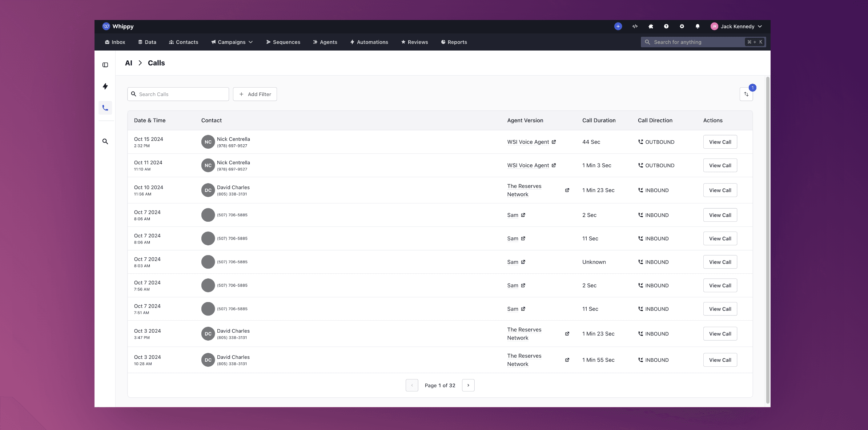Click the blue plus create button
The height and width of the screenshot is (430, 868).
(618, 26)
